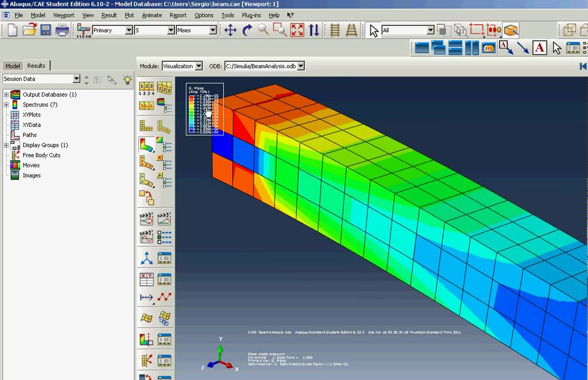Toggle the lightbulb filter icon

[128, 80]
